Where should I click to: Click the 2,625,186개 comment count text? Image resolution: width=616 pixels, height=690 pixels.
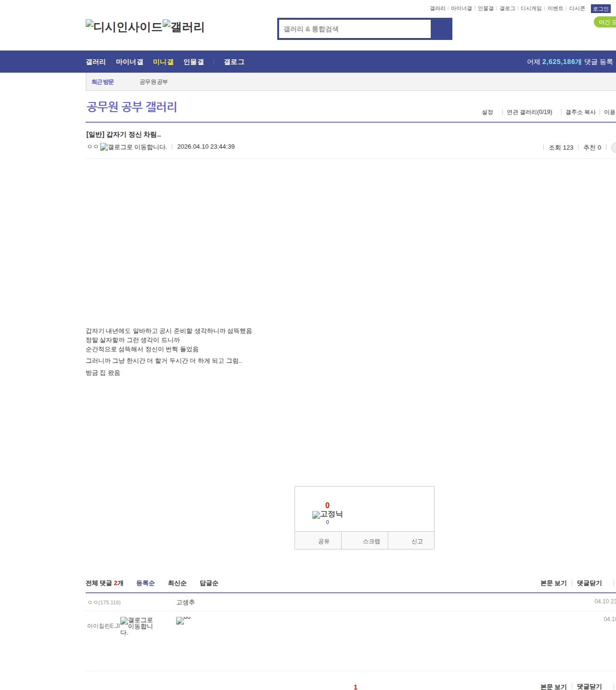(562, 62)
